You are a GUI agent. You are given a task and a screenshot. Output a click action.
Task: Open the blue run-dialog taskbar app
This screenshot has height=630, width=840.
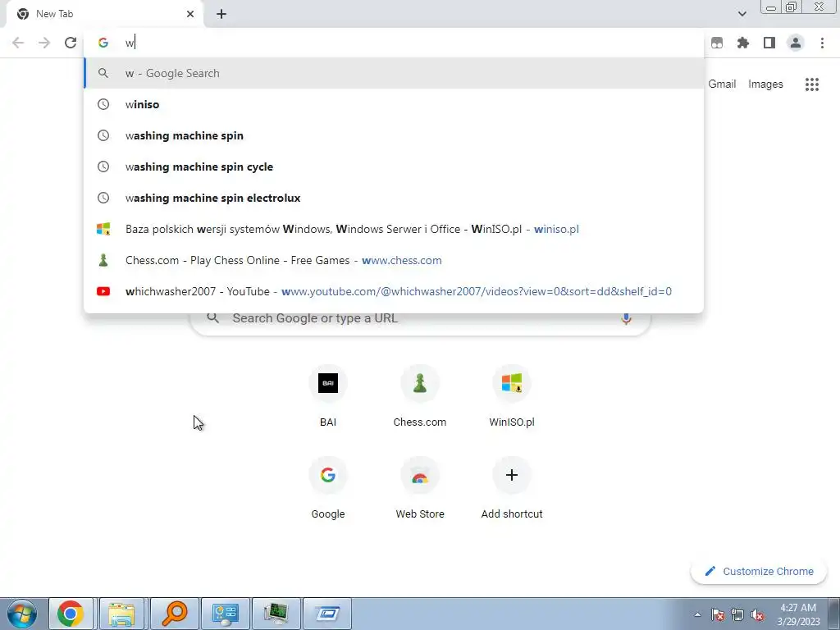coord(327,614)
